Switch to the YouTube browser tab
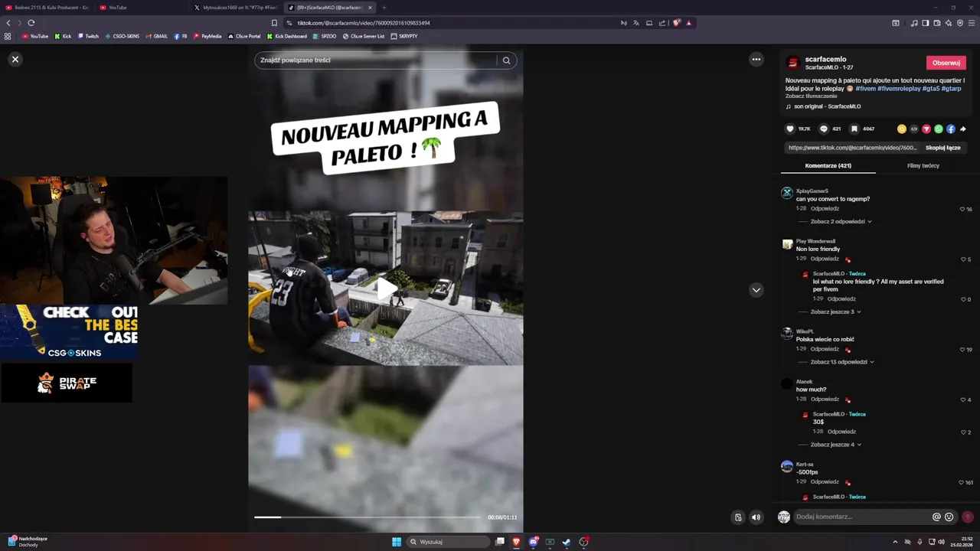 (142, 8)
